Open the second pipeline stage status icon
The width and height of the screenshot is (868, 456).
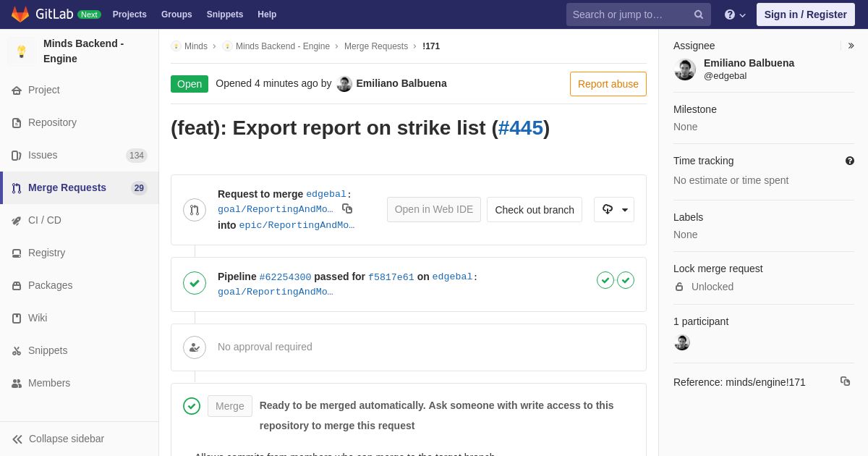click(x=626, y=280)
